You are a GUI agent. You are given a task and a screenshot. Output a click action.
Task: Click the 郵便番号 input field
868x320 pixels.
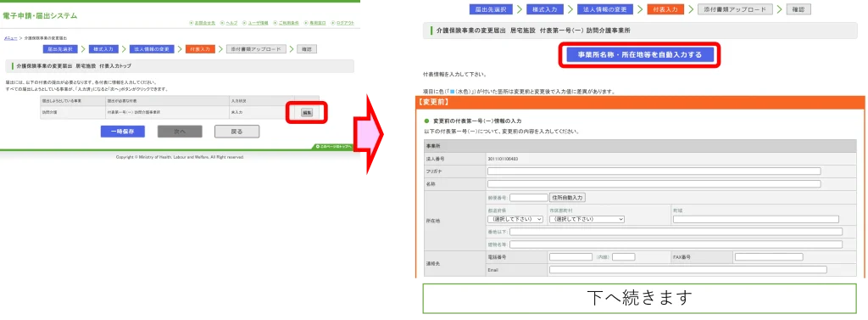coord(529,198)
